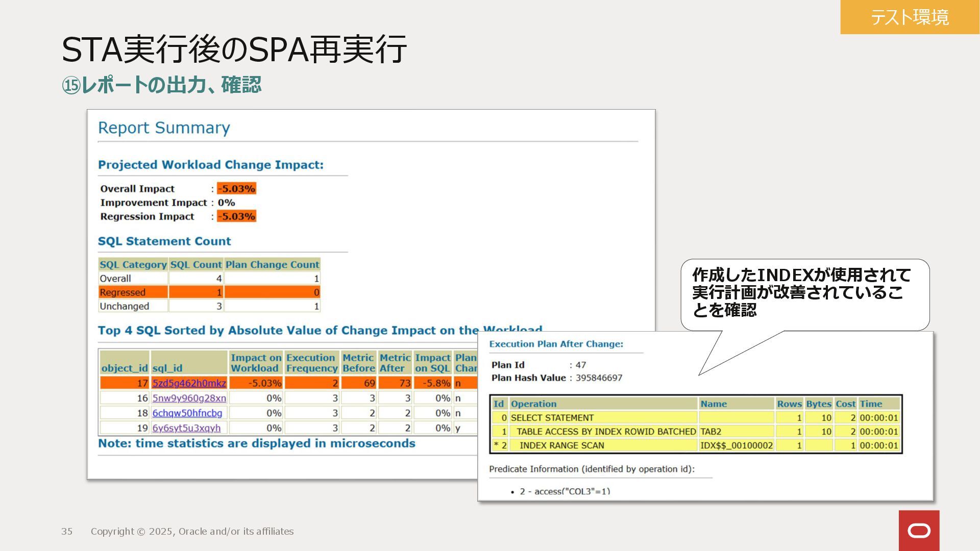Click the Execution Plan After Change heading
980x551 pixels.
(556, 344)
